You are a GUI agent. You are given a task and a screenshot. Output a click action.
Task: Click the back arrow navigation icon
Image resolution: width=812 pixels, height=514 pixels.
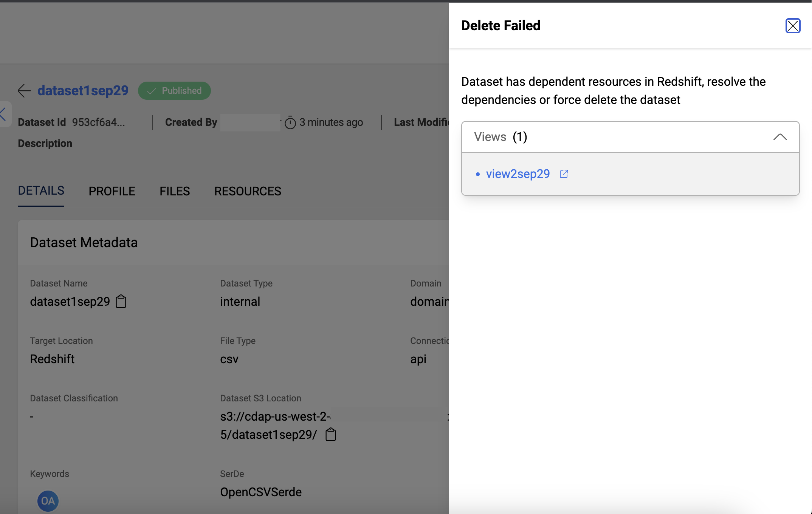(x=24, y=90)
